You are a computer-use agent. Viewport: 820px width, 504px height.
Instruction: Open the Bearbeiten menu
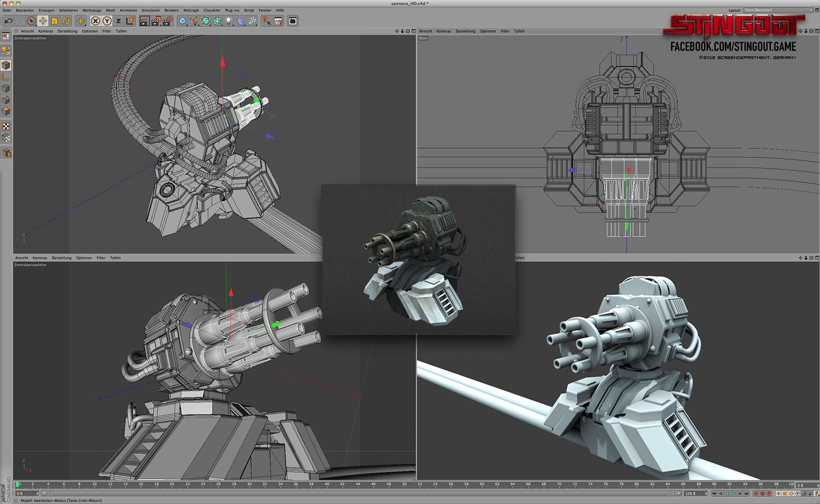pyautogui.click(x=25, y=10)
